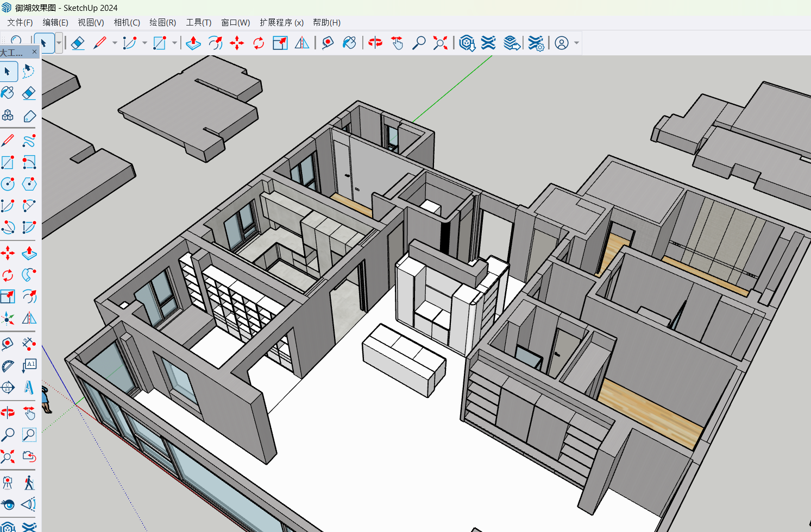This screenshot has height=532, width=811.
Task: Select the Freehand drawing tool
Action: (29, 141)
